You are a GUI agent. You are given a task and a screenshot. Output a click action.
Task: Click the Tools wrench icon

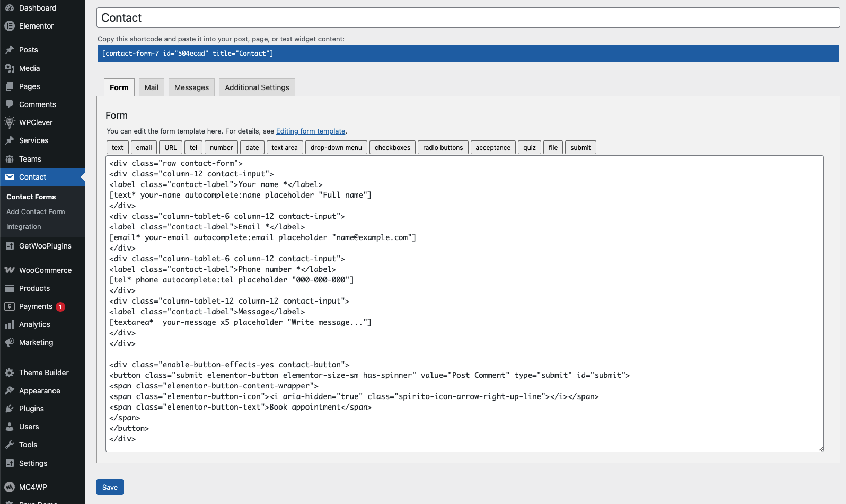[x=10, y=445]
